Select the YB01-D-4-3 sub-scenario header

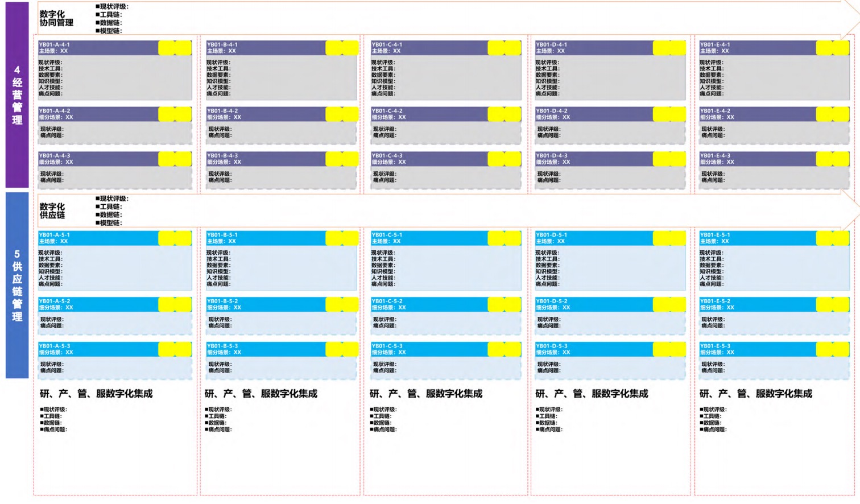(x=593, y=159)
